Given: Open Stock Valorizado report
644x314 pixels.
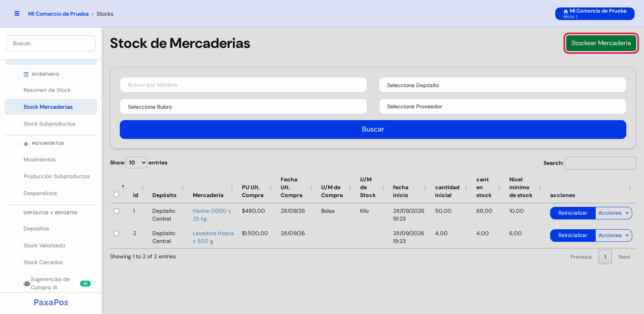Looking at the screenshot, I should point(44,245).
